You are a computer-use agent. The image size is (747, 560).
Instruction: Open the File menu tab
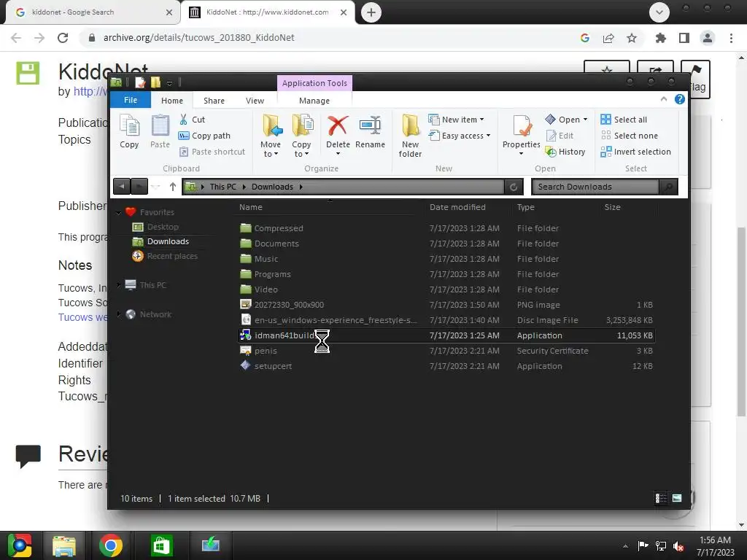(131, 100)
